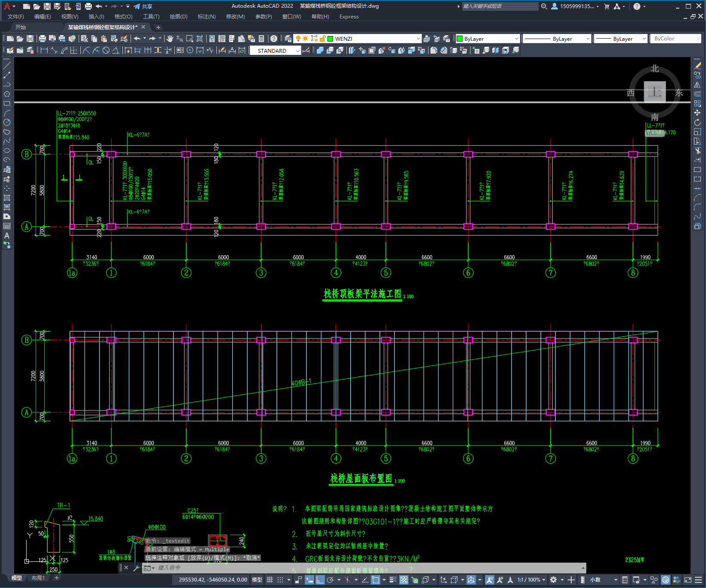This screenshot has width=706, height=588.
Task: Click the Aligned dimension icon
Action: coord(54,50)
